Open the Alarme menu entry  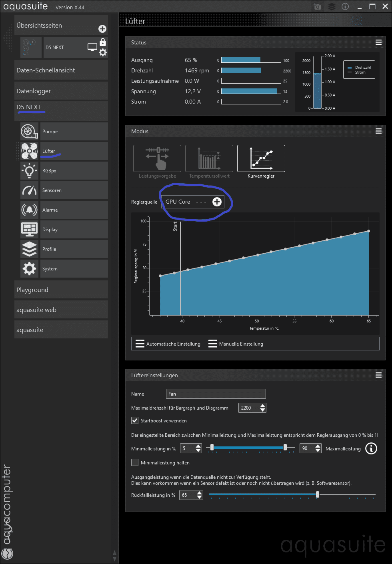[x=74, y=210]
